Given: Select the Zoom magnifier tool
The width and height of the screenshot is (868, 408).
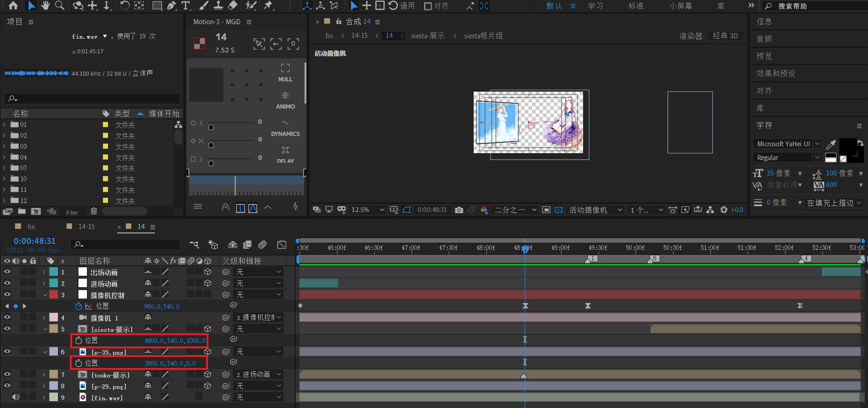Looking at the screenshot, I should click(60, 5).
